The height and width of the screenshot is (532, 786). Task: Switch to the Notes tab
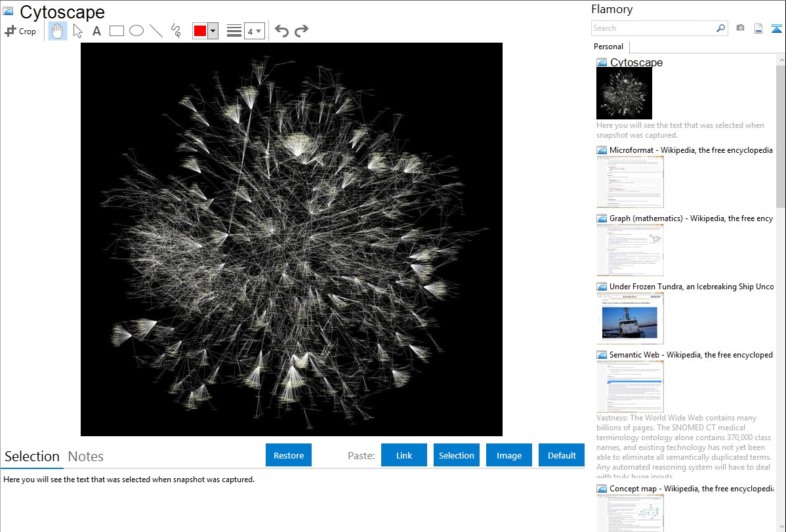(86, 457)
